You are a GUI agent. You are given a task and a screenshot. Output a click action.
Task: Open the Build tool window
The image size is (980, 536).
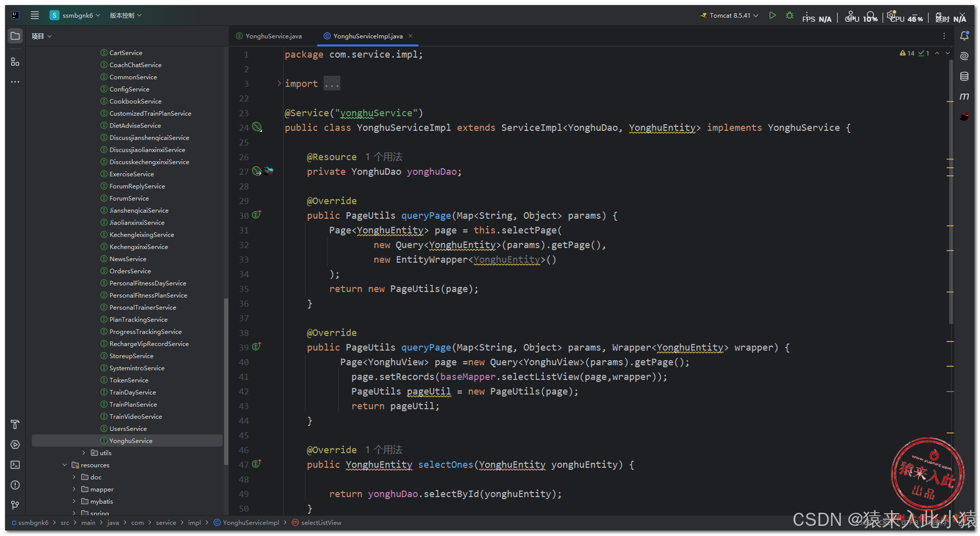click(x=15, y=424)
